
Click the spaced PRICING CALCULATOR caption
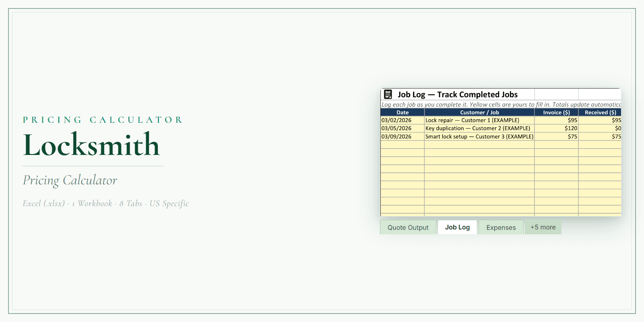tap(103, 120)
